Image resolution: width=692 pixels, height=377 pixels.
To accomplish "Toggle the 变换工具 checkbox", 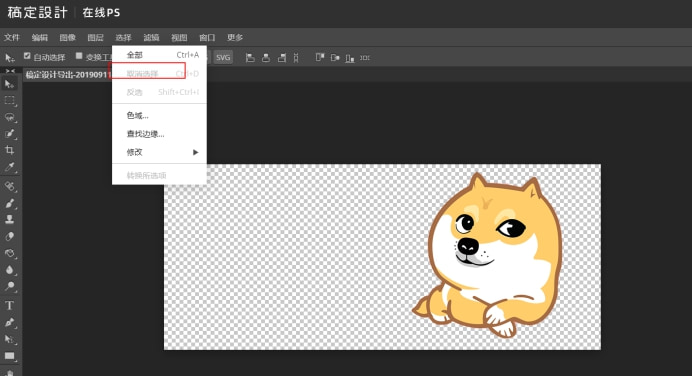I will click(x=79, y=56).
